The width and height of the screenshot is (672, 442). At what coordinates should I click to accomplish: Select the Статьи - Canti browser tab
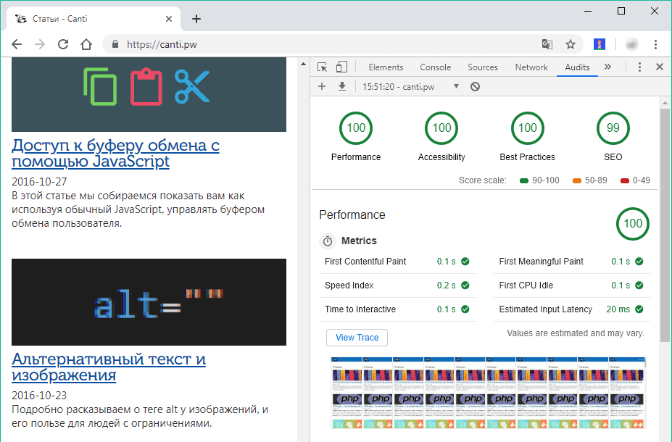(x=92, y=19)
